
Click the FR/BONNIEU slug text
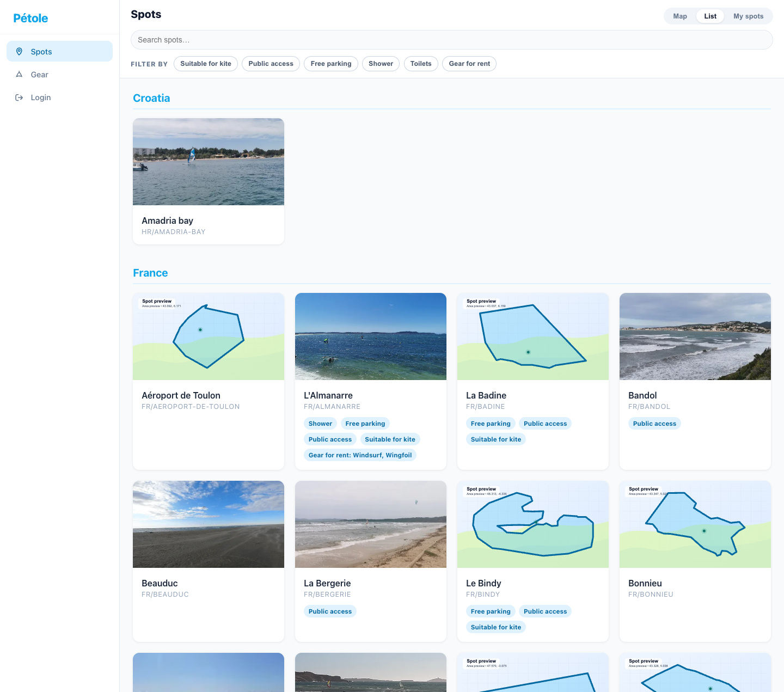coord(651,595)
